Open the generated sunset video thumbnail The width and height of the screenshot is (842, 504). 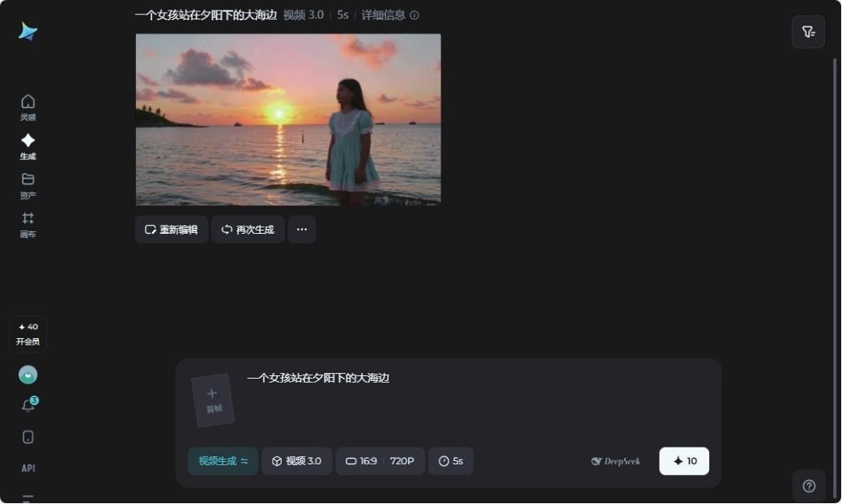[288, 120]
